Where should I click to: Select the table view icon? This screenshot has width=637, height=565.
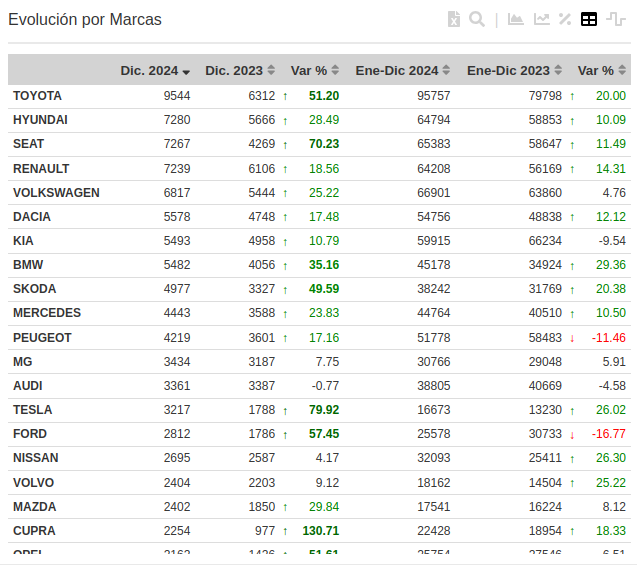pos(590,19)
